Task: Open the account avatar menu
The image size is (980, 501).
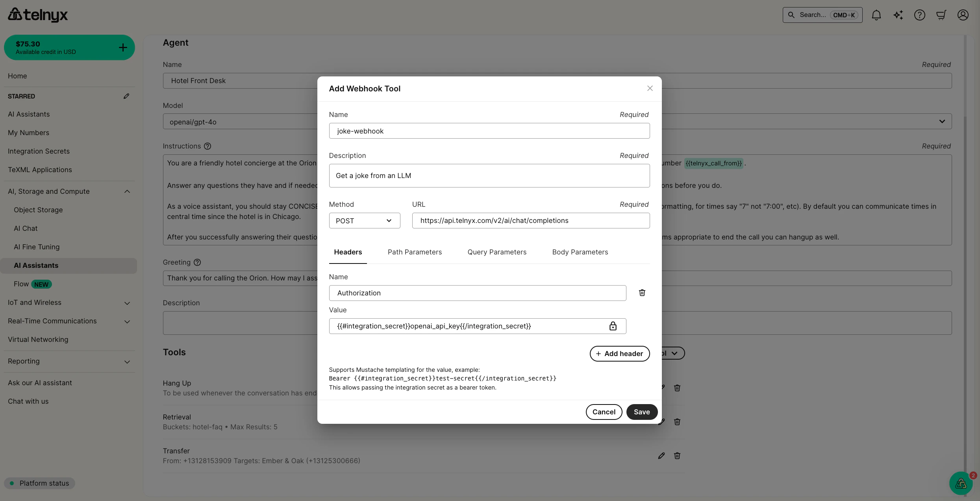Action: click(963, 15)
